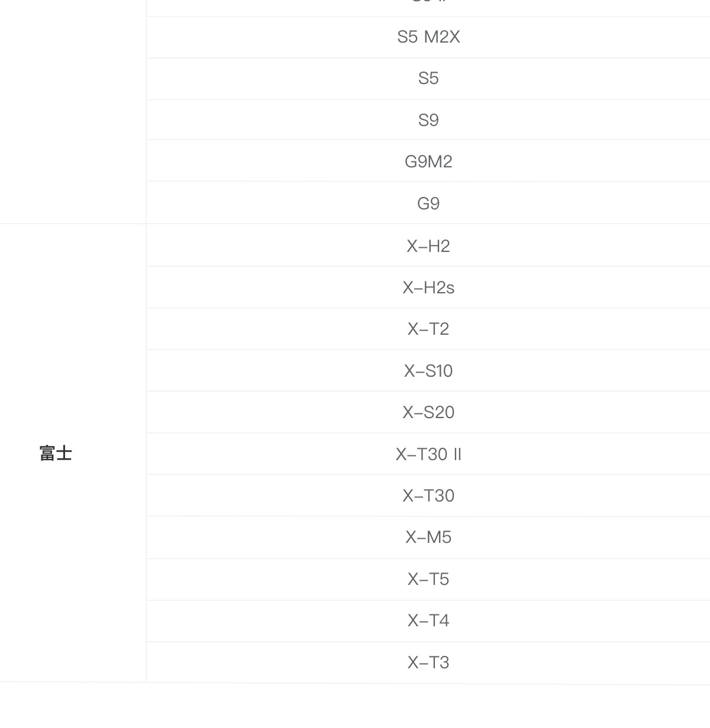Click the X-T30 II model

(x=428, y=454)
